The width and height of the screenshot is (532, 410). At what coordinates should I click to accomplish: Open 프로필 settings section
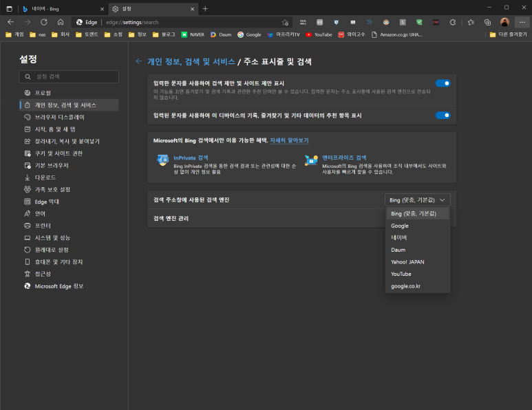[69, 93]
